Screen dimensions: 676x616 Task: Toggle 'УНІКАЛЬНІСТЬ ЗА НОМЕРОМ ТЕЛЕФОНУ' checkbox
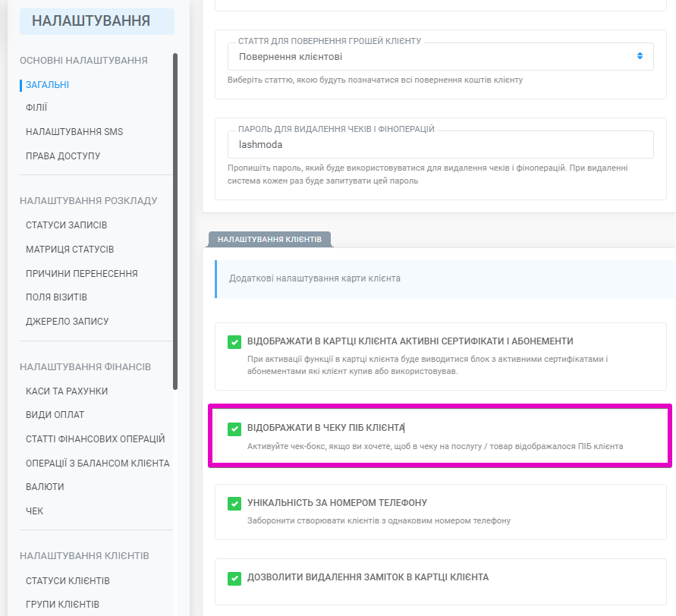[x=234, y=504]
